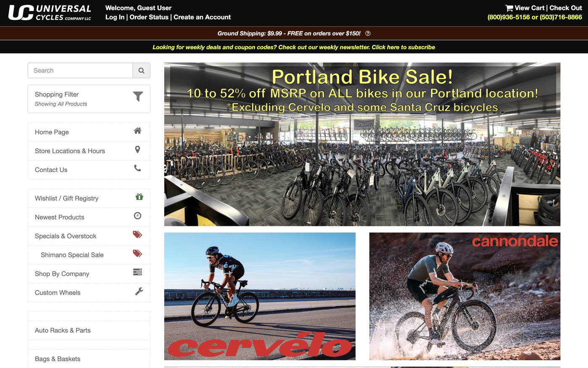Click the home icon next to Home Page
The height and width of the screenshot is (368, 588).
click(137, 130)
